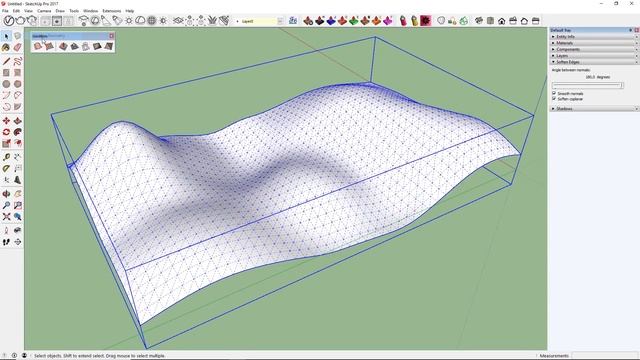The height and width of the screenshot is (360, 640).
Task: Choose the Rotate tool
Action: 6,132
